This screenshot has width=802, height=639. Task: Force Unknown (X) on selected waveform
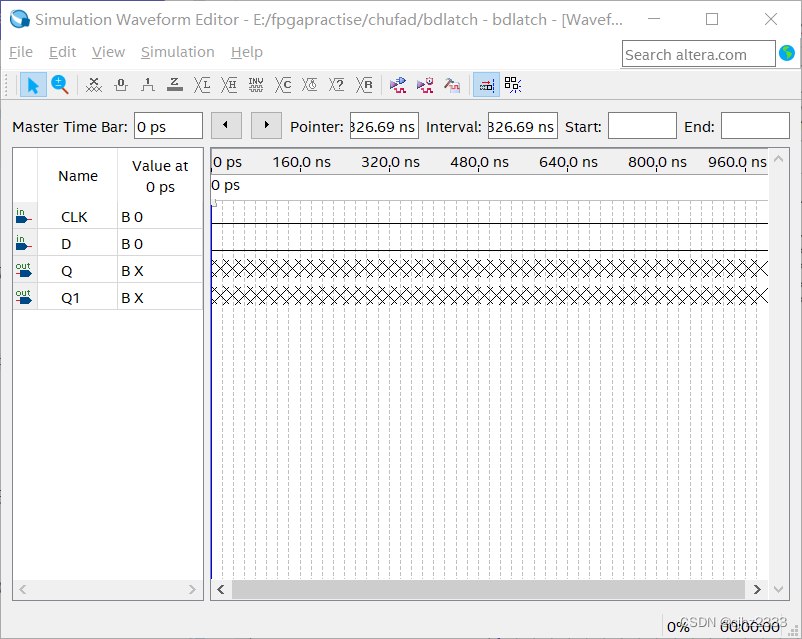[x=94, y=85]
